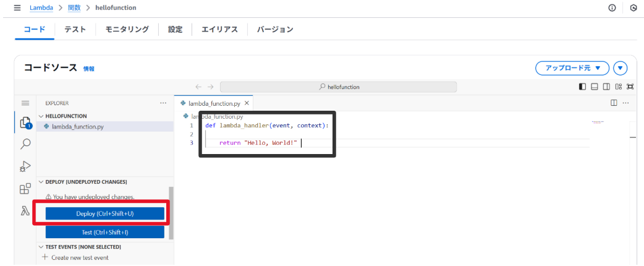Open the バージョン tab
This screenshot has width=644, height=266.
(275, 29)
